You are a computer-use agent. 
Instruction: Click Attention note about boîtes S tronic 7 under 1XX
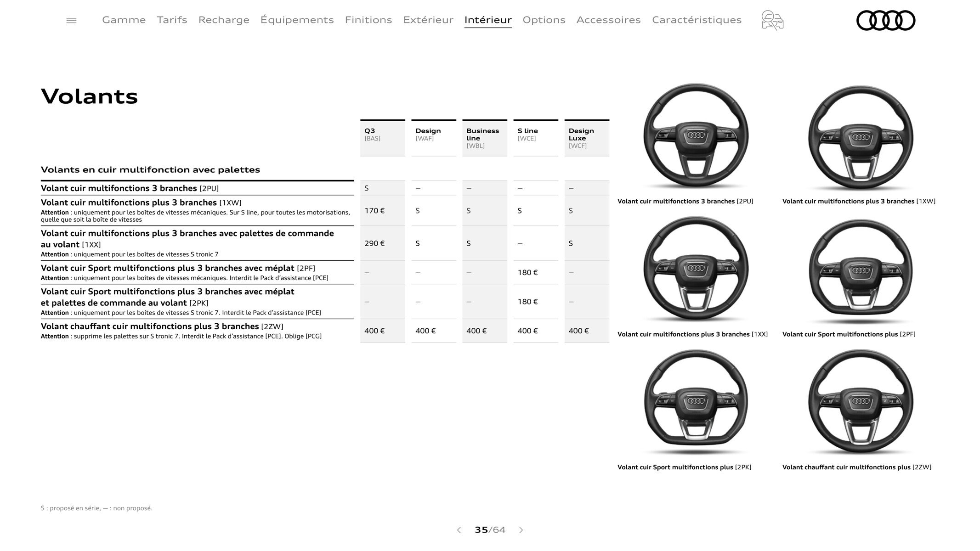coord(130,254)
